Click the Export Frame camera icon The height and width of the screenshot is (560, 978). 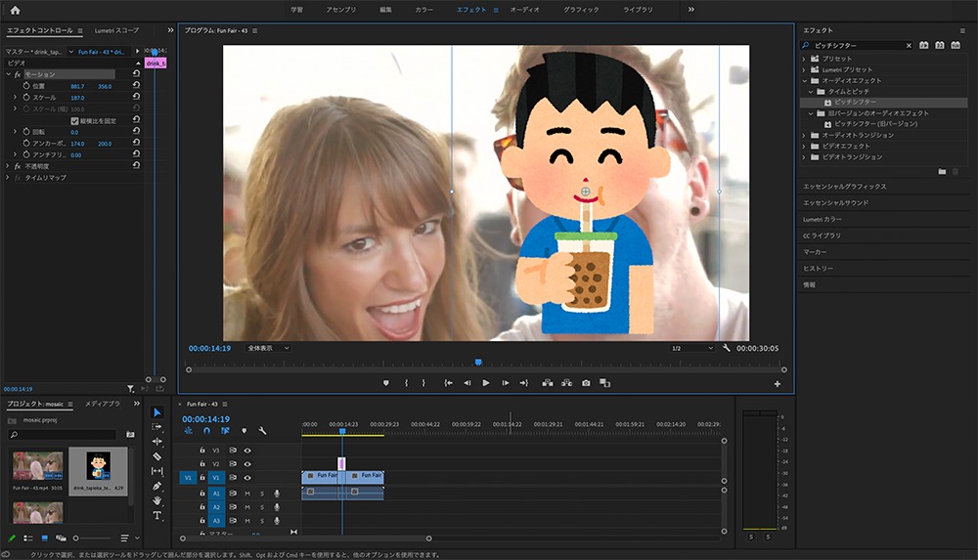click(586, 383)
